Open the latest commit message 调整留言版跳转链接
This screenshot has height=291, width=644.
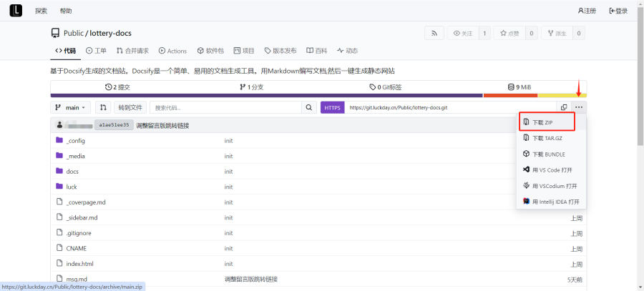point(162,125)
